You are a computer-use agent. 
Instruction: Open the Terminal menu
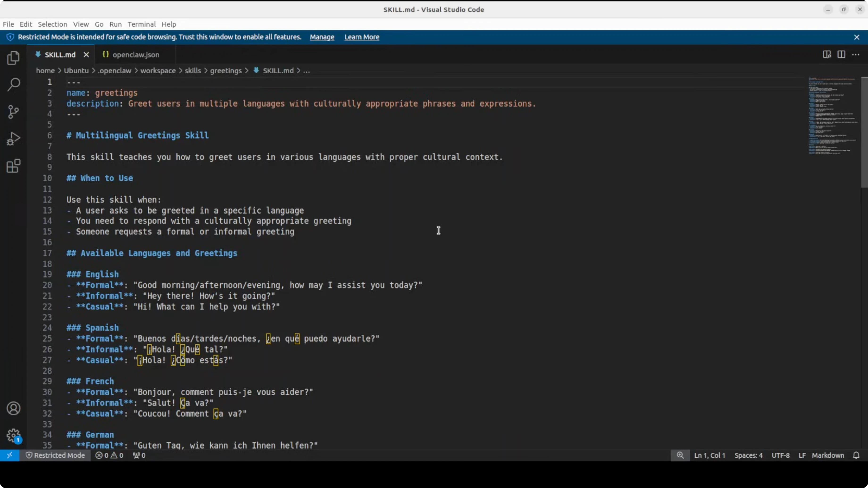coord(141,24)
